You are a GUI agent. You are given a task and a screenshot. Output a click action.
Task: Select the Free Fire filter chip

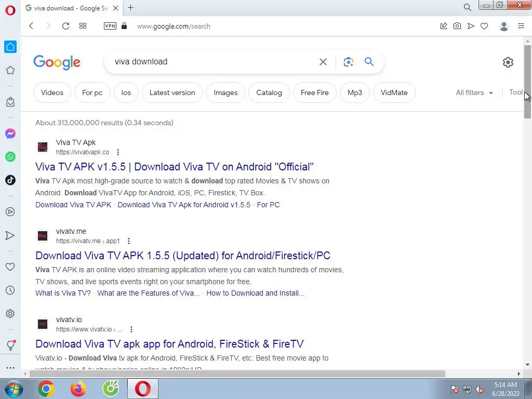coord(314,92)
